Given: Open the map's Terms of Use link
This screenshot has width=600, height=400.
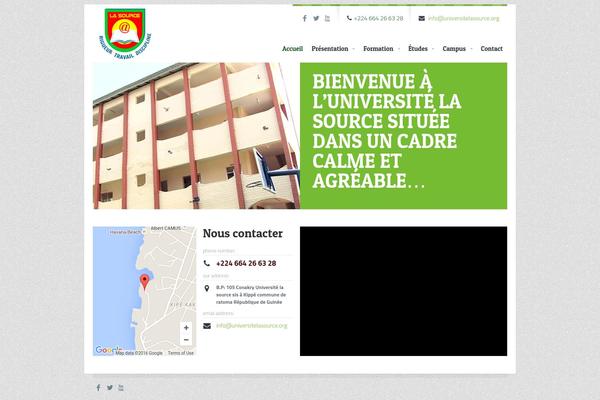Looking at the screenshot, I should pos(181,353).
